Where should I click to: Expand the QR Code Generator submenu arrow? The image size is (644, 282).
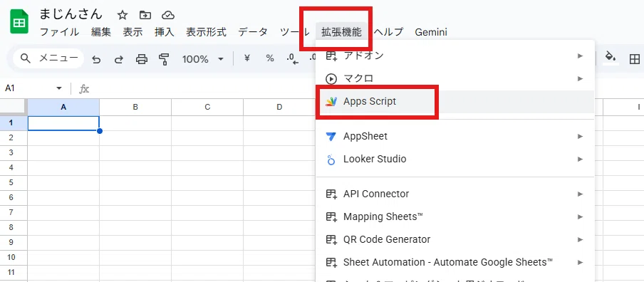tap(580, 239)
